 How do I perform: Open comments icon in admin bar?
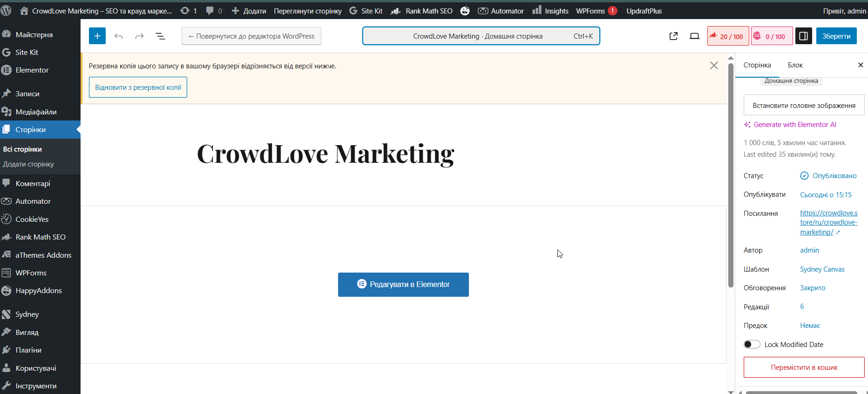click(214, 11)
